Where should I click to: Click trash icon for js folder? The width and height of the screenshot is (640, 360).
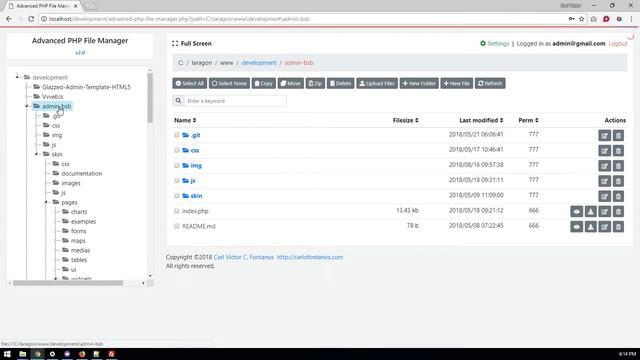click(x=618, y=181)
